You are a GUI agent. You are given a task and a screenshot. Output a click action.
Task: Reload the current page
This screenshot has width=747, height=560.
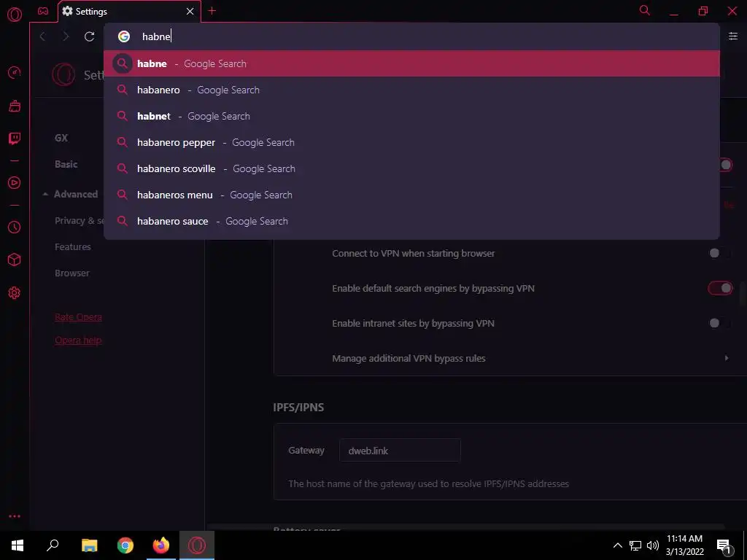(89, 36)
